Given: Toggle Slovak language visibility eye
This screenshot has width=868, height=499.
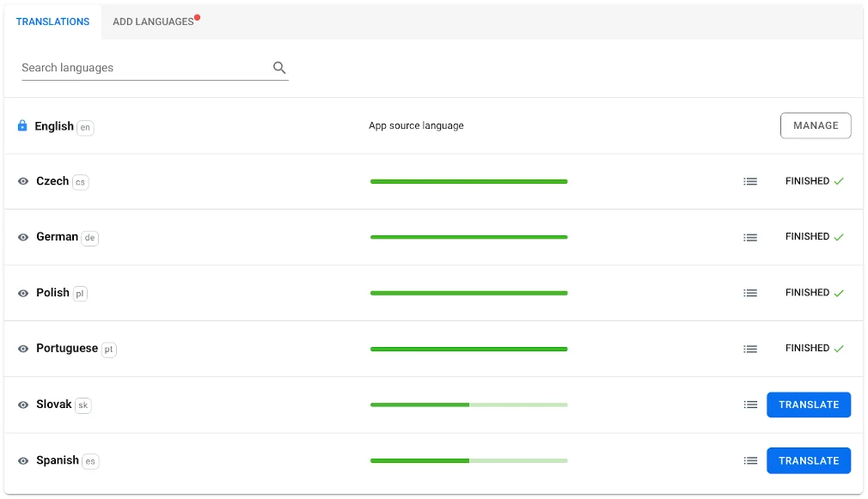Looking at the screenshot, I should point(23,405).
